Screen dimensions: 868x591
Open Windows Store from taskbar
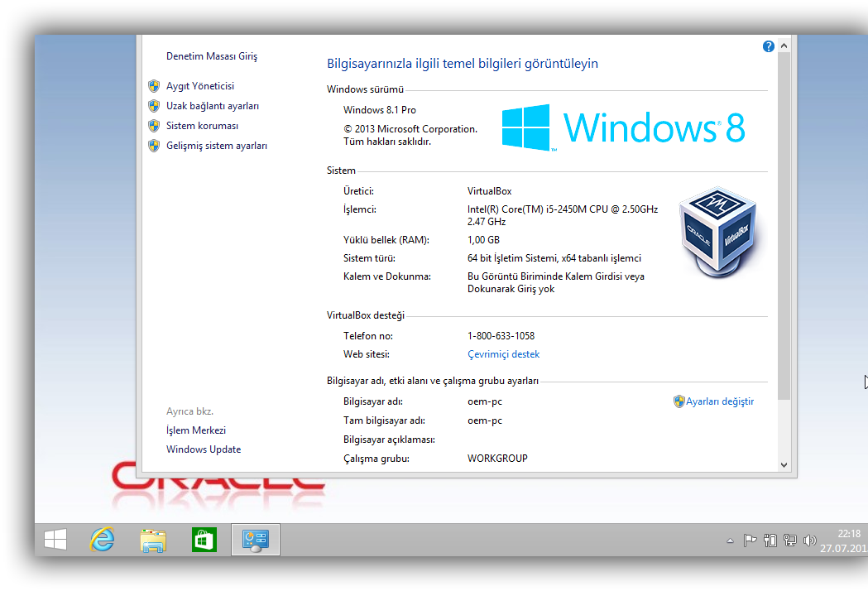[x=204, y=540]
